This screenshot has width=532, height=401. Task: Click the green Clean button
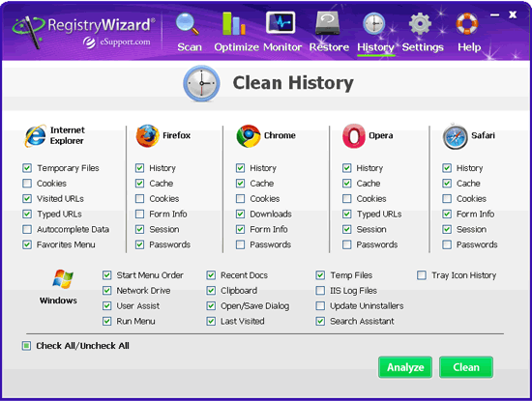[466, 367]
